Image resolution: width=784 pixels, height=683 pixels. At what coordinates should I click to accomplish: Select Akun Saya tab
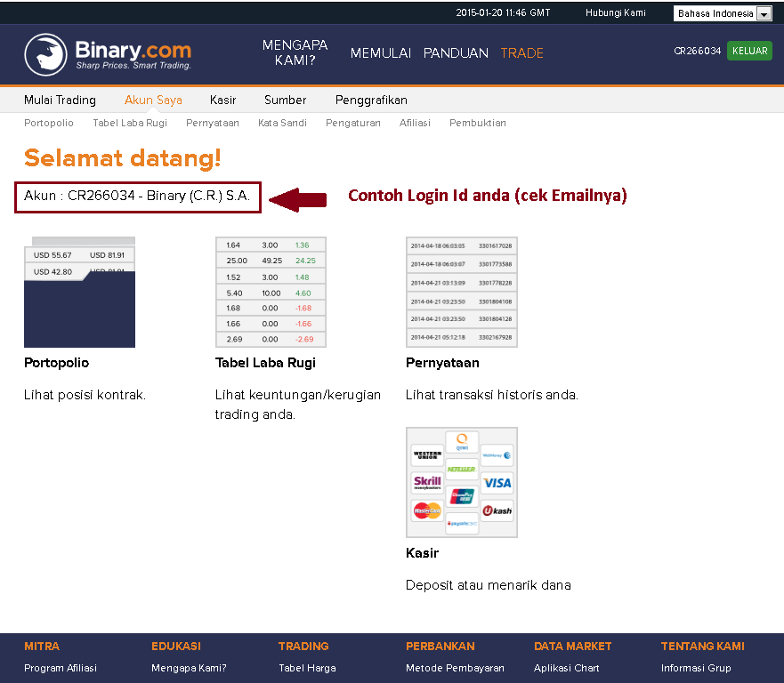(153, 100)
